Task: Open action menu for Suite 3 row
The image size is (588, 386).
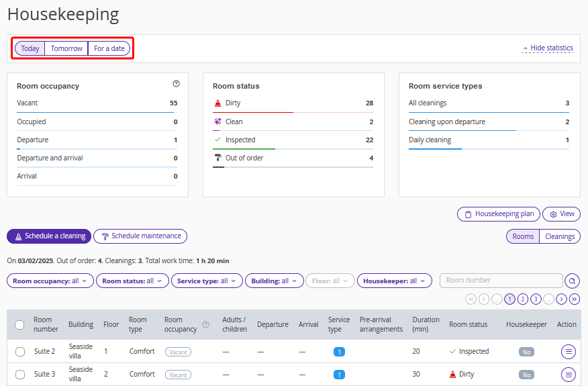Action: coord(569,375)
